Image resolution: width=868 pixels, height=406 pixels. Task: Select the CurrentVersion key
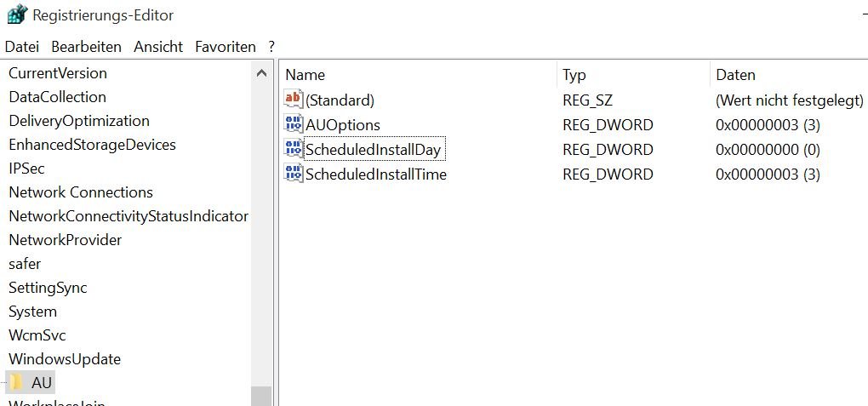(x=58, y=73)
